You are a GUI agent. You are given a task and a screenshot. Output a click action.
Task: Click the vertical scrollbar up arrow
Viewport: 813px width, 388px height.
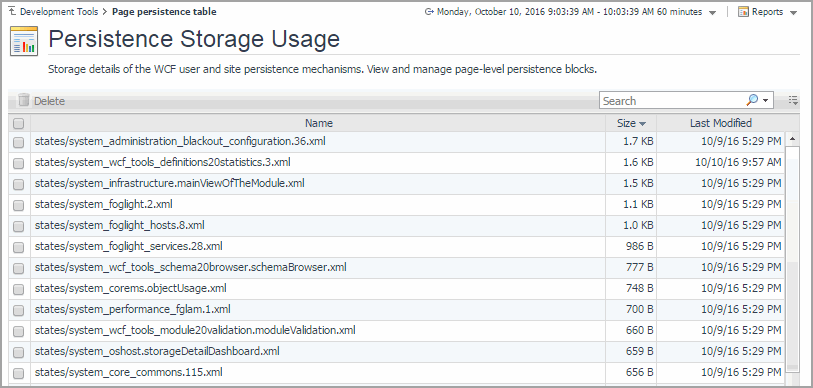[792, 139]
